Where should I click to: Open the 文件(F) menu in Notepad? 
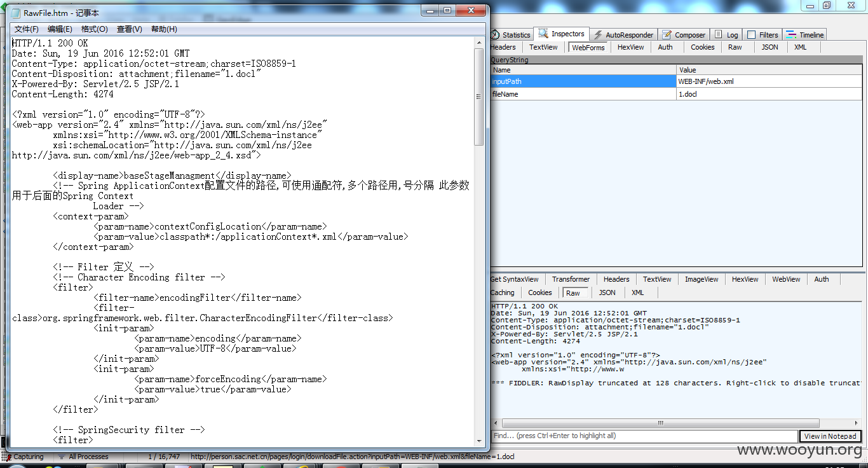(27, 29)
